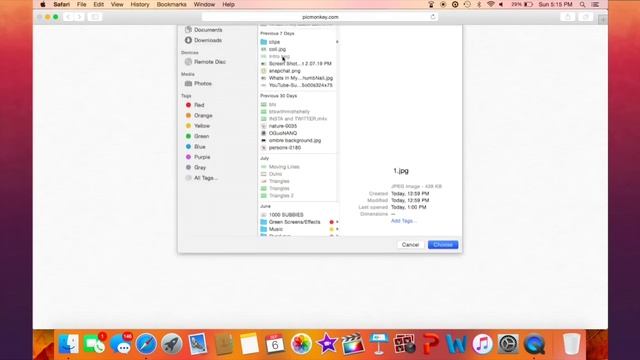Open Preview app in the Dock
640x360 pixels.
[x=198, y=344]
